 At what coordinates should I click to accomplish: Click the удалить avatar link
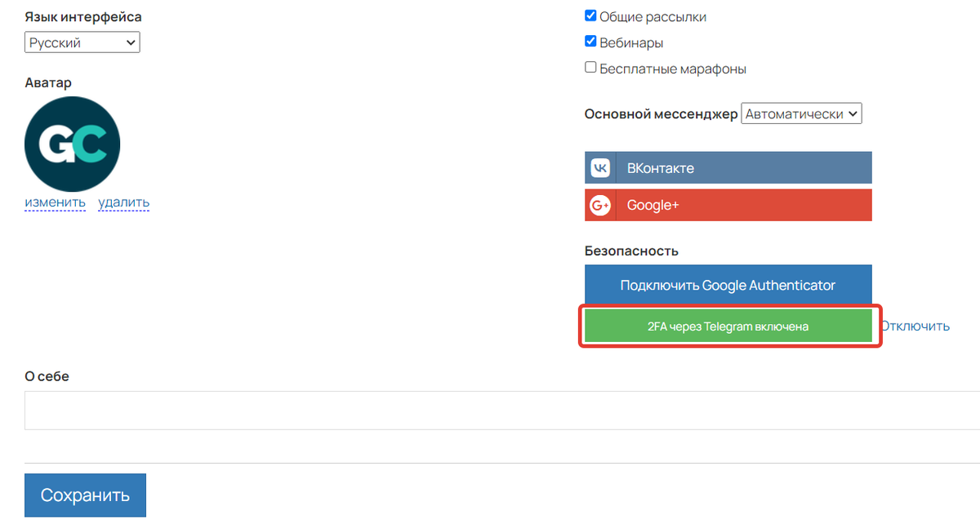pyautogui.click(x=123, y=202)
